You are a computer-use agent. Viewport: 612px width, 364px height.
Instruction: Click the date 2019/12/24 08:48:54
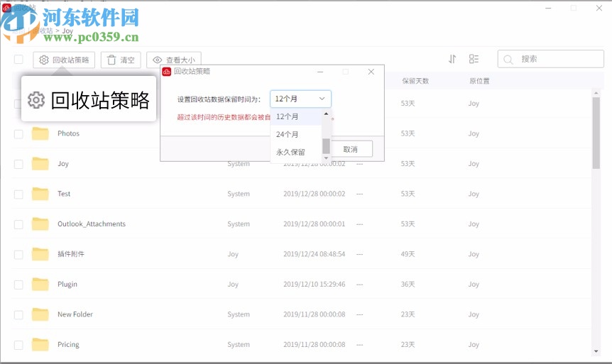[315, 254]
